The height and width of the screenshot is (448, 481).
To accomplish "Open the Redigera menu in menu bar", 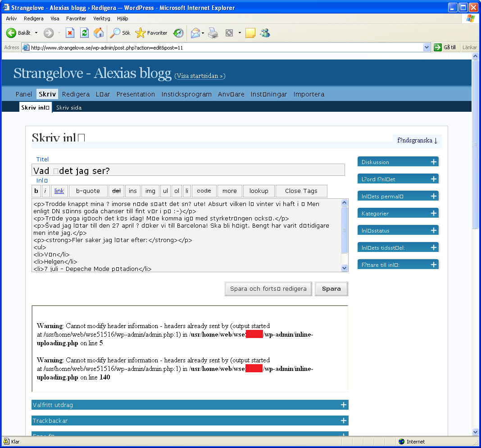I will tap(33, 18).
